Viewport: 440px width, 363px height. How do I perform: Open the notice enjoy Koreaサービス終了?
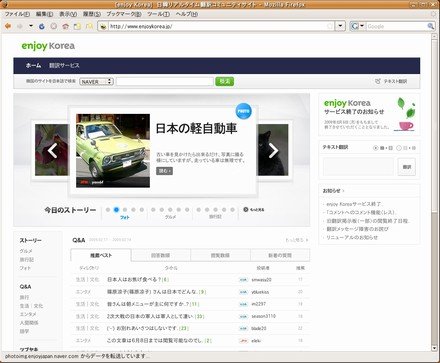(x=354, y=204)
